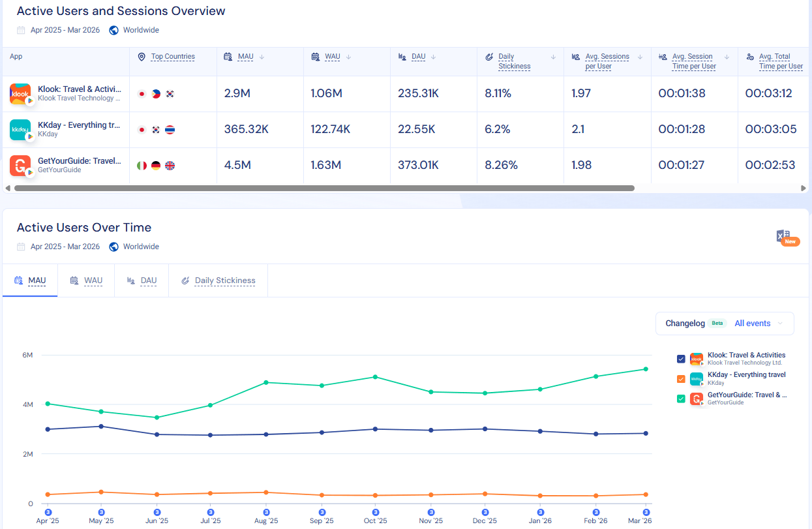Image resolution: width=812 pixels, height=529 pixels.
Task: Click GetYourGuide DAU value 373.01K
Action: tap(418, 165)
